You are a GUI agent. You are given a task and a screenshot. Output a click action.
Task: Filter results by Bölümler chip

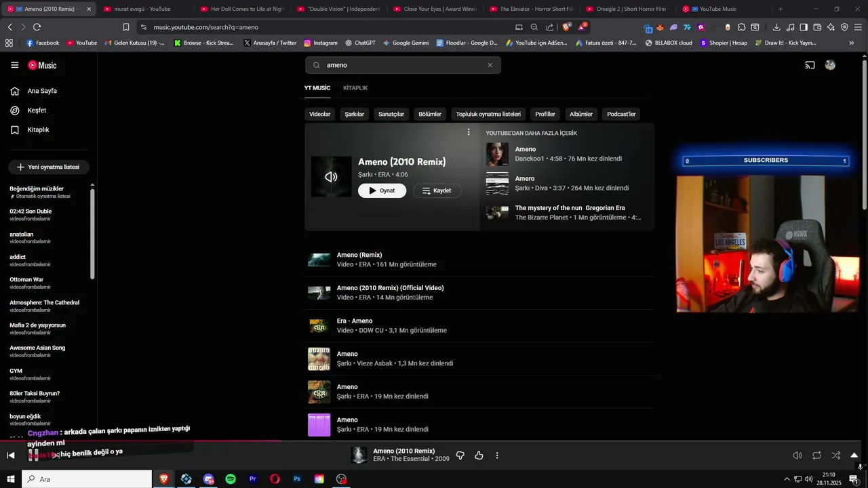[430, 114]
